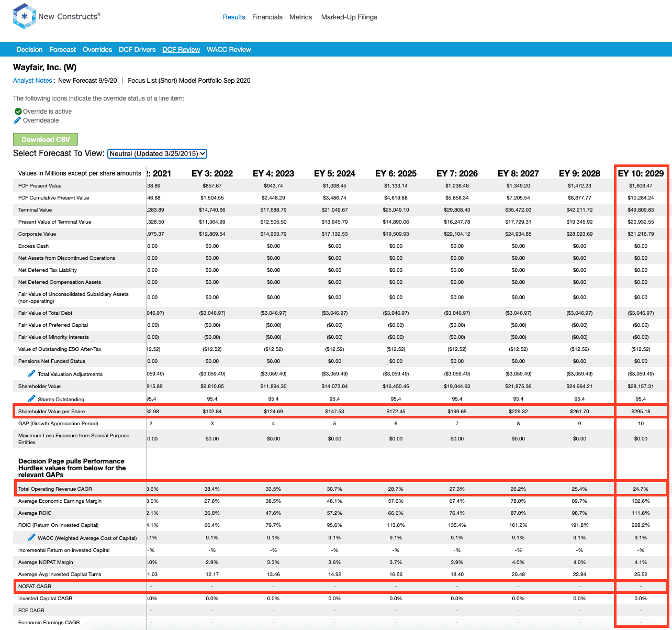Open the Metrics top navigation tab
Screen dimensions: 672x630
[x=301, y=17]
